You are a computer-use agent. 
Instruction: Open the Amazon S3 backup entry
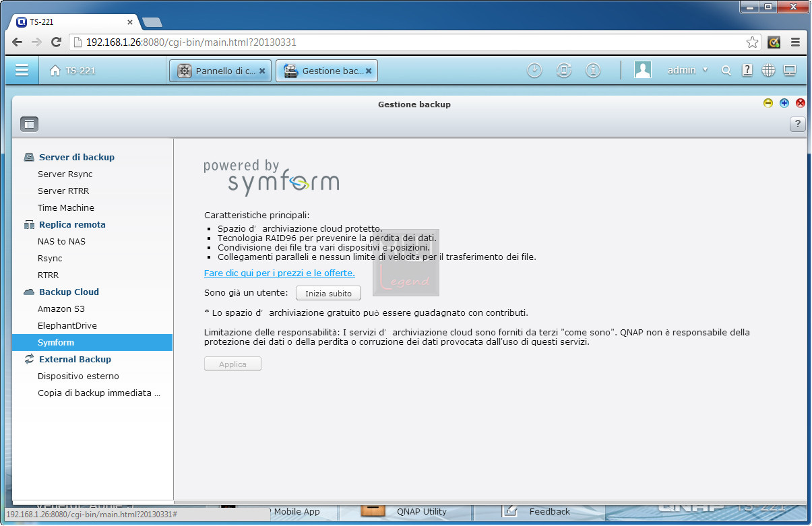61,308
